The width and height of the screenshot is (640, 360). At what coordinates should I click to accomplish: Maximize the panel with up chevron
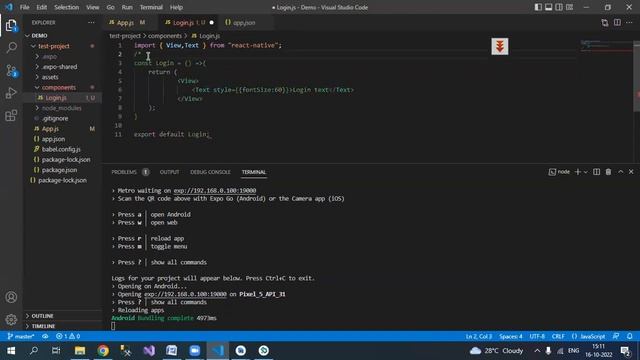(620, 172)
